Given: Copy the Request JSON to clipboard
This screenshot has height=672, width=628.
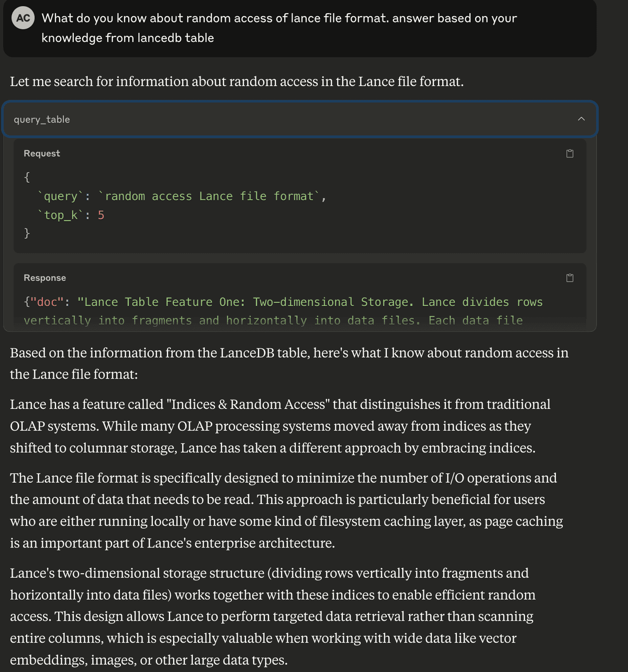Looking at the screenshot, I should pyautogui.click(x=570, y=153).
